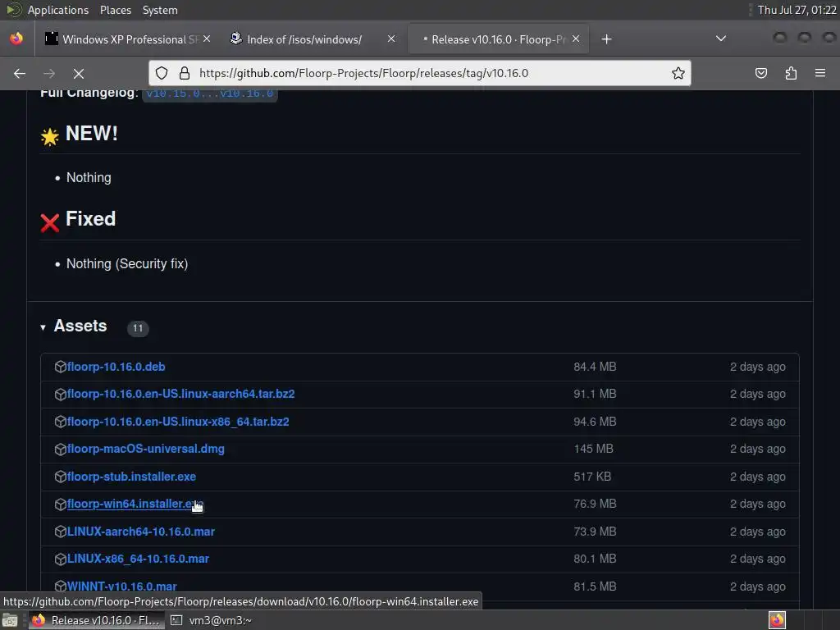Viewport: 840px width, 630px height.
Task: Click Firefox tray icon in bottom panel
Action: 777,620
